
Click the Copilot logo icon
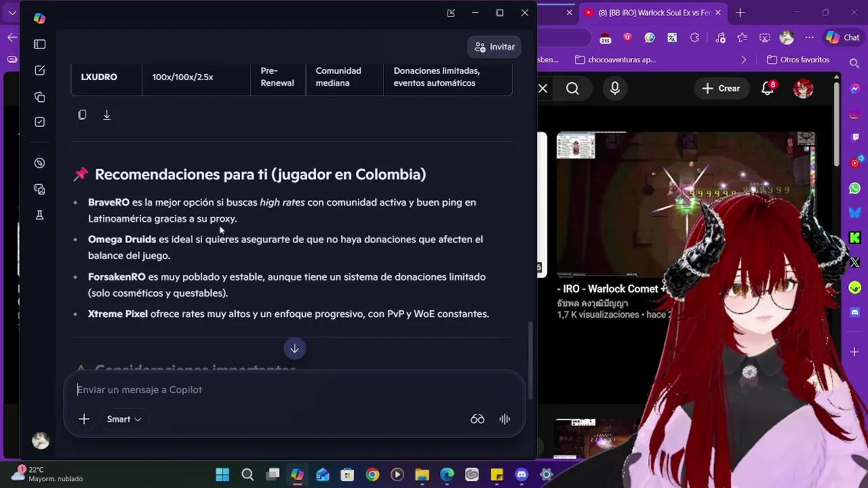coord(39,18)
